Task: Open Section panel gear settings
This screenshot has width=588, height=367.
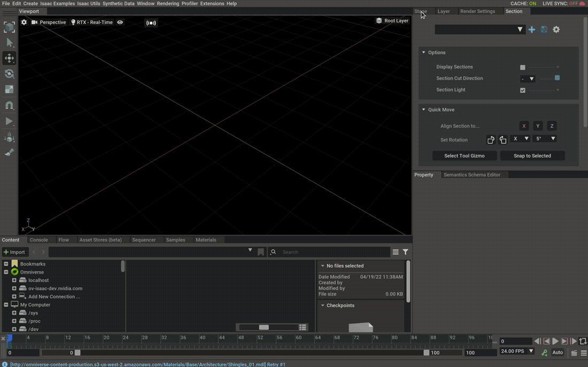Action: pyautogui.click(x=556, y=29)
